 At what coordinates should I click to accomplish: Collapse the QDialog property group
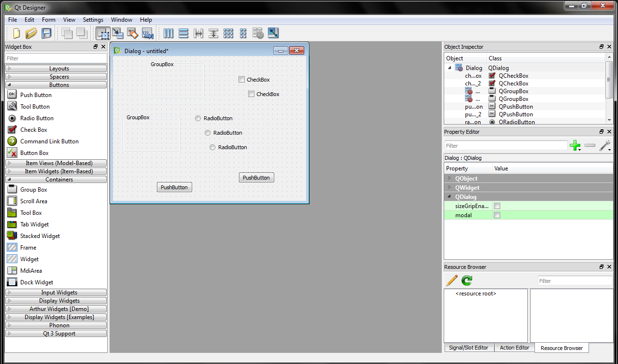point(449,196)
